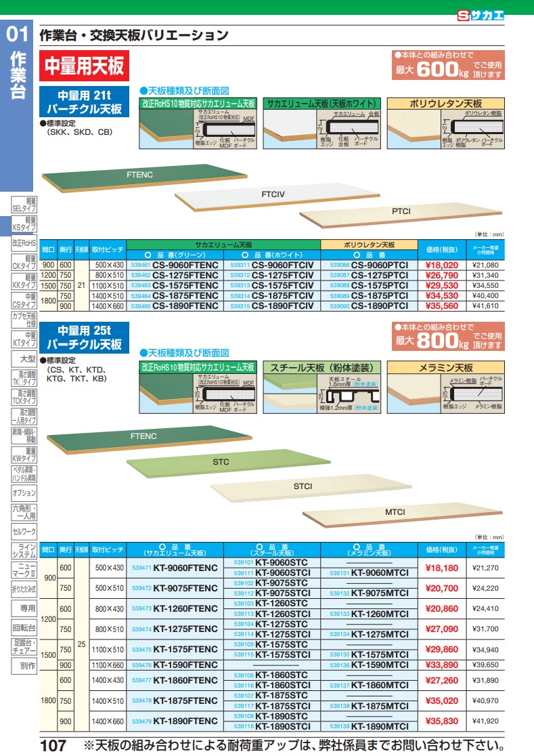Select product number CS-1275FTENC
This screenshot has height=756, width=534.
coord(185,275)
